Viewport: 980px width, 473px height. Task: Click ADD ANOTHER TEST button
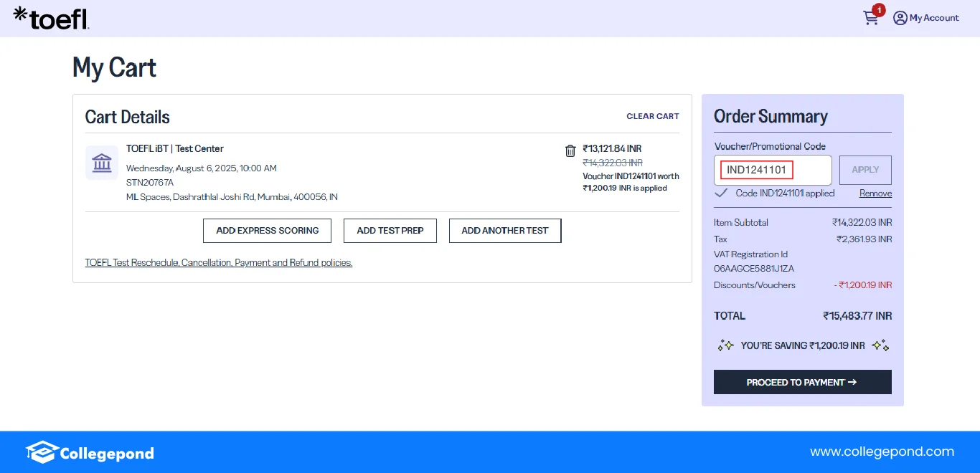point(505,231)
